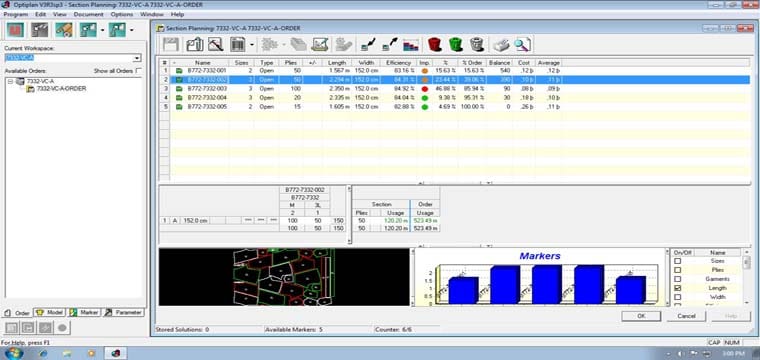
Task: Click the Save disk icon in Section Planning toolbar
Action: (171, 45)
